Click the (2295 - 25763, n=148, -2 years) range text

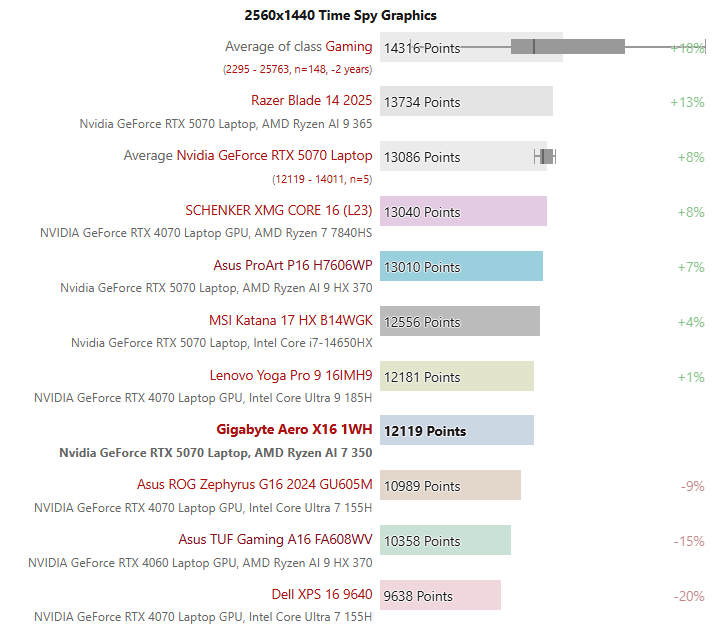(x=297, y=69)
